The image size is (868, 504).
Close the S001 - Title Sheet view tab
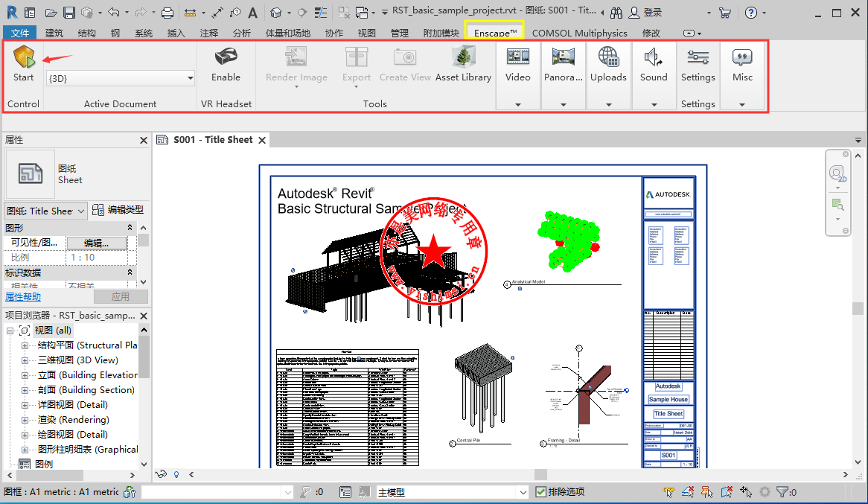[262, 140]
